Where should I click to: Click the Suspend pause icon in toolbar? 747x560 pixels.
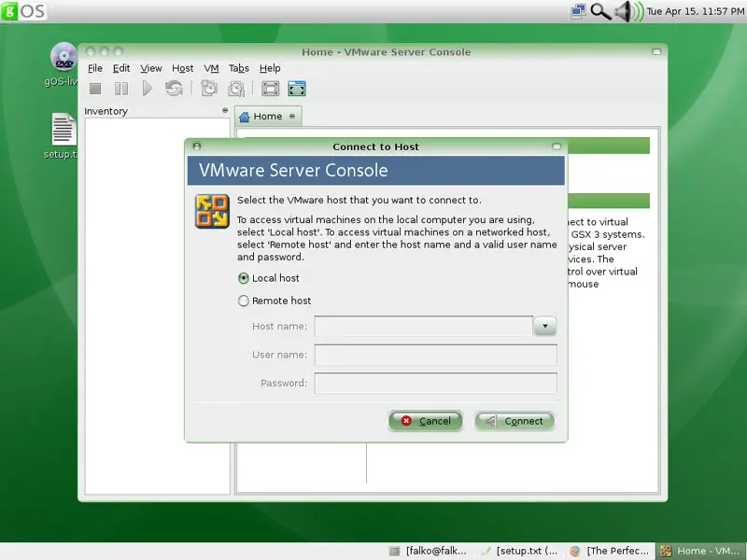pos(121,89)
